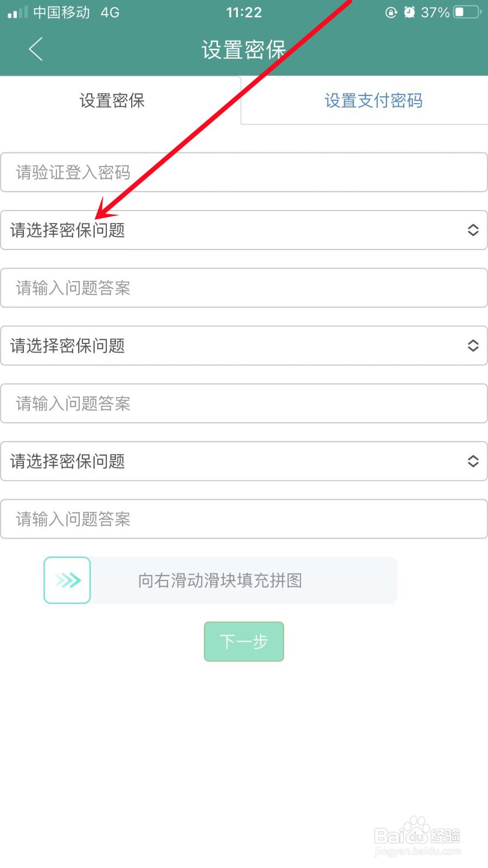Tap the 设置密保 header title
Image resolution: width=488 pixels, height=868 pixels.
244,49
